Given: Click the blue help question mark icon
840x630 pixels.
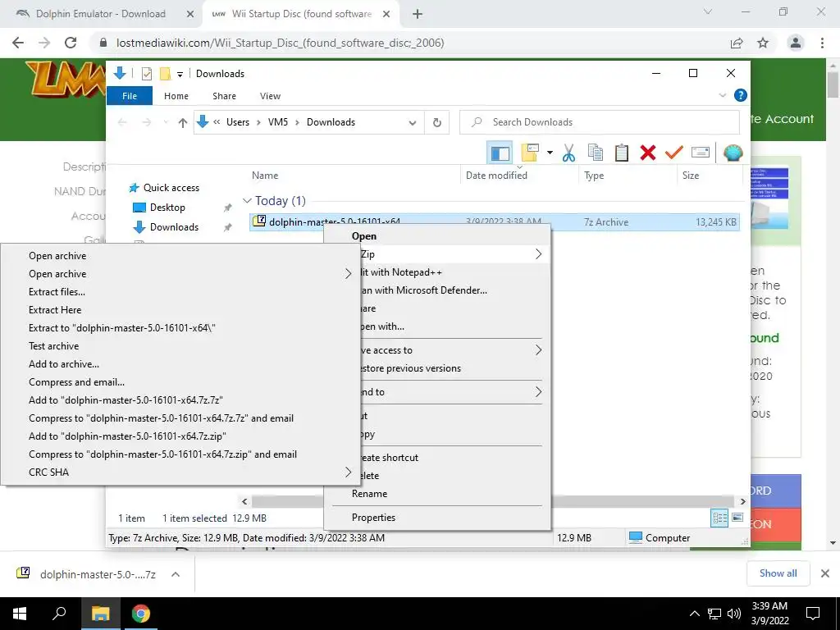Looking at the screenshot, I should (741, 95).
